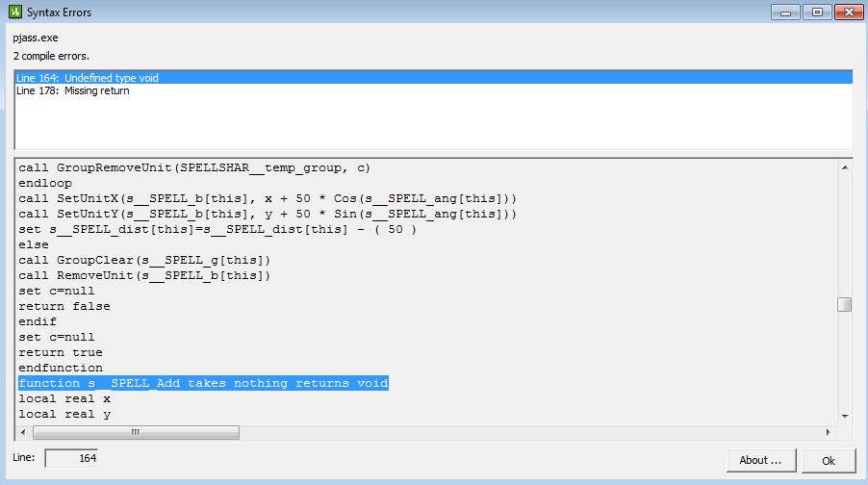
Task: Click the line beginning 'call SetUnitX'
Action: click(268, 198)
